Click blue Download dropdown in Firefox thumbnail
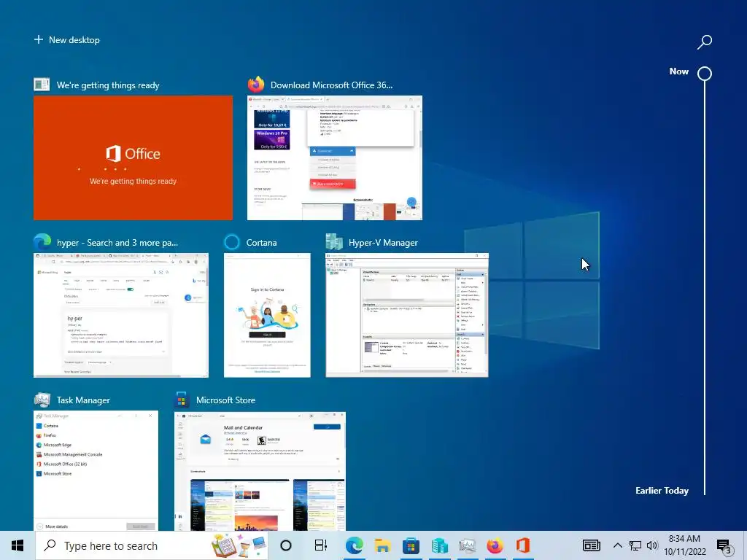Viewport: 747px width, 560px height. coord(333,151)
